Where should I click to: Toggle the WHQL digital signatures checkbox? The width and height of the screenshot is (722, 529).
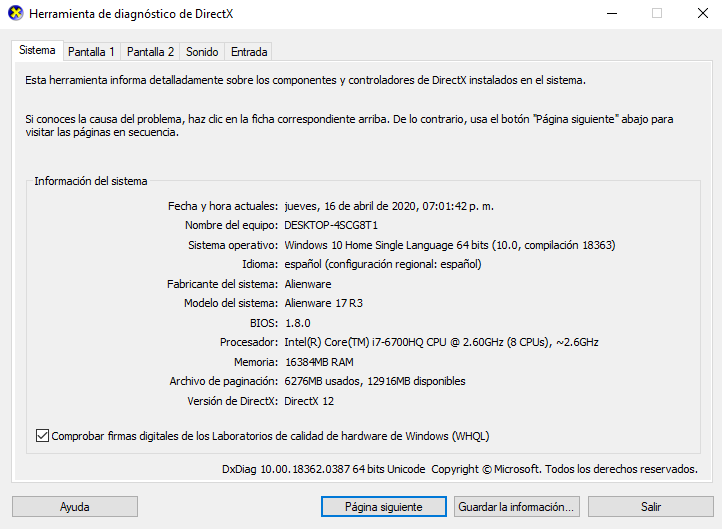pos(42,436)
